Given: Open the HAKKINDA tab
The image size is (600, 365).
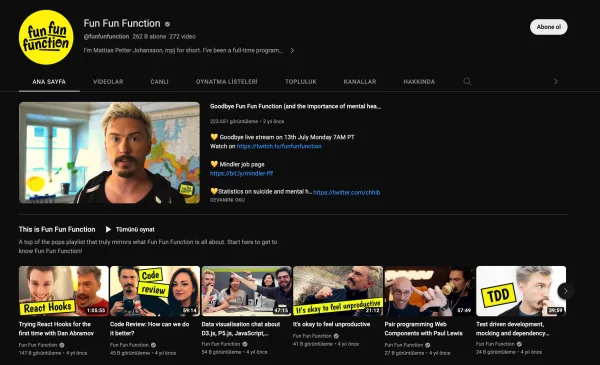Looking at the screenshot, I should 419,82.
